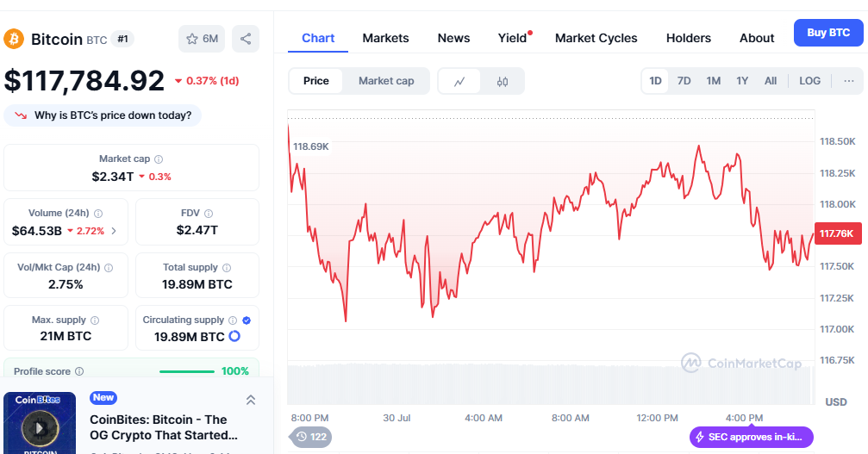Screen dimensions: 868x454
Task: Click the Market cap info icon
Action: click(159, 159)
